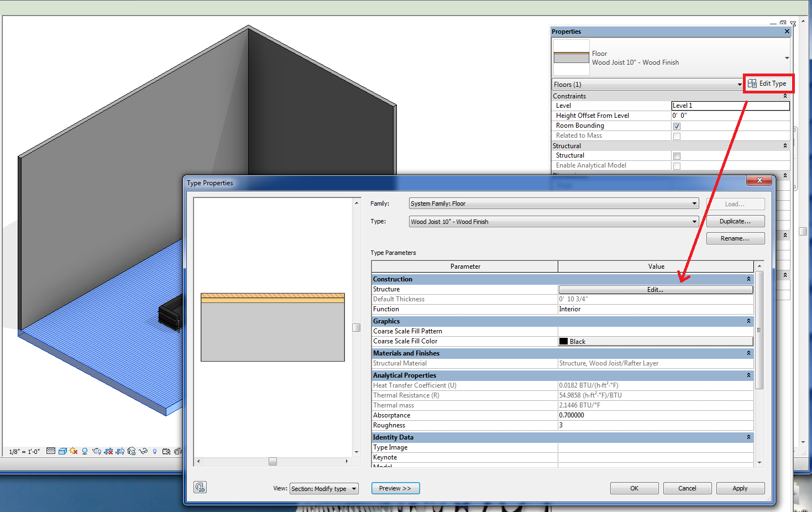Click the Structure Edit... button
Viewport: 812px width, 512px height.
pyautogui.click(x=655, y=289)
